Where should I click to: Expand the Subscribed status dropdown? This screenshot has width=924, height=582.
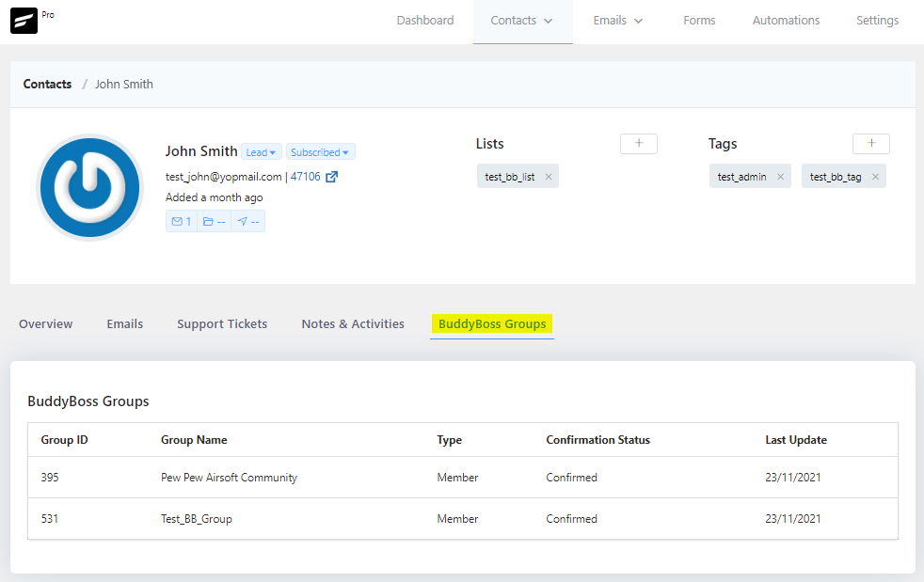click(x=320, y=151)
